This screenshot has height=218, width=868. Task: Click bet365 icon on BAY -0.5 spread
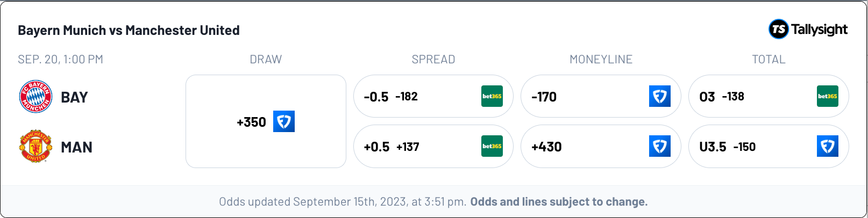(x=492, y=96)
